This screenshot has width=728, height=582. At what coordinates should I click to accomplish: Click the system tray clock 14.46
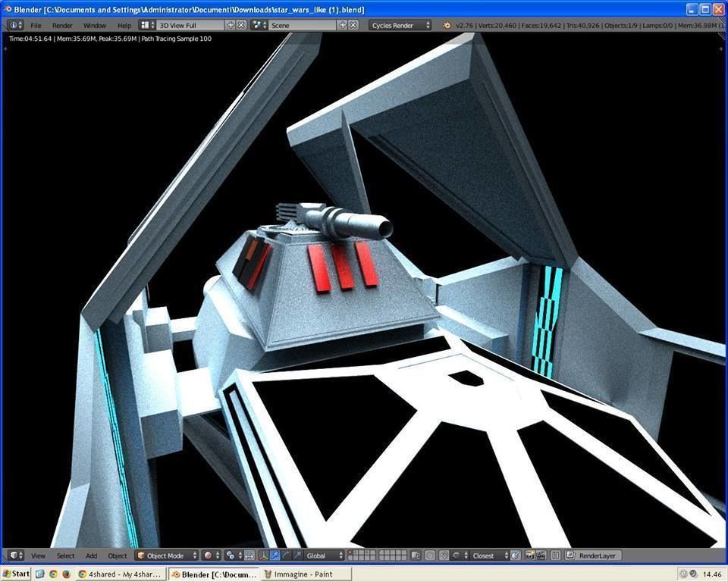pyautogui.click(x=712, y=574)
